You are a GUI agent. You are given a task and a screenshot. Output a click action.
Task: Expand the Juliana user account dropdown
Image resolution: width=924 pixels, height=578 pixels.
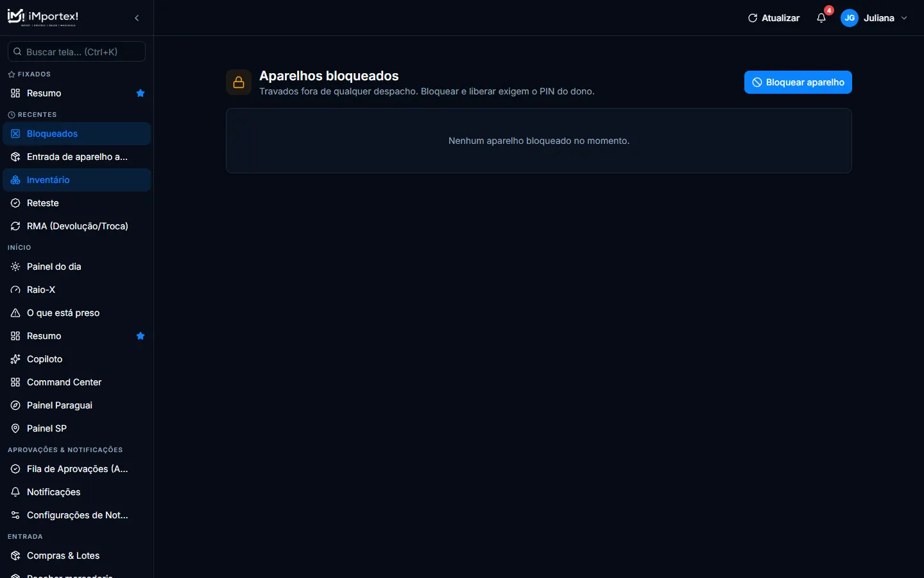[875, 18]
